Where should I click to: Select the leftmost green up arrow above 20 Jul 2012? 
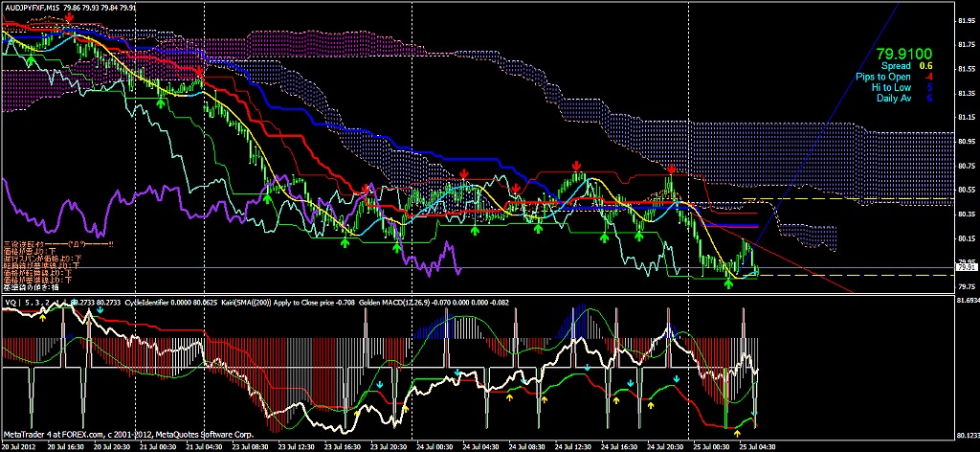(30, 60)
